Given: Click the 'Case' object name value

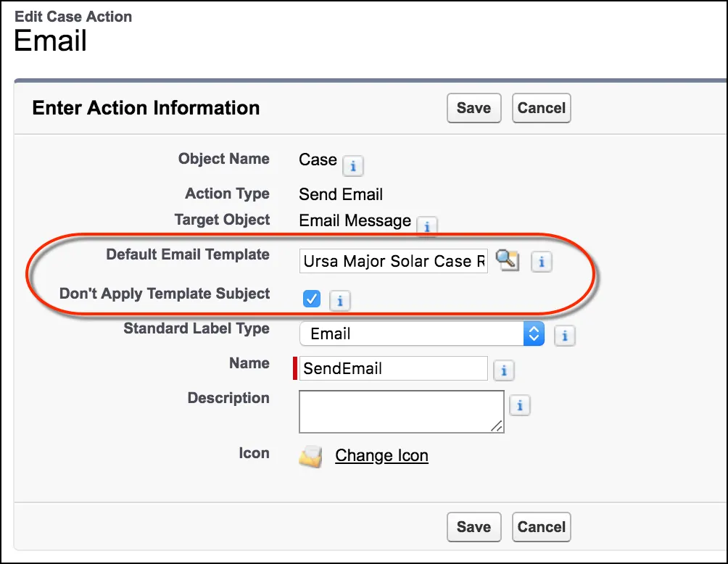Looking at the screenshot, I should pyautogui.click(x=318, y=159).
